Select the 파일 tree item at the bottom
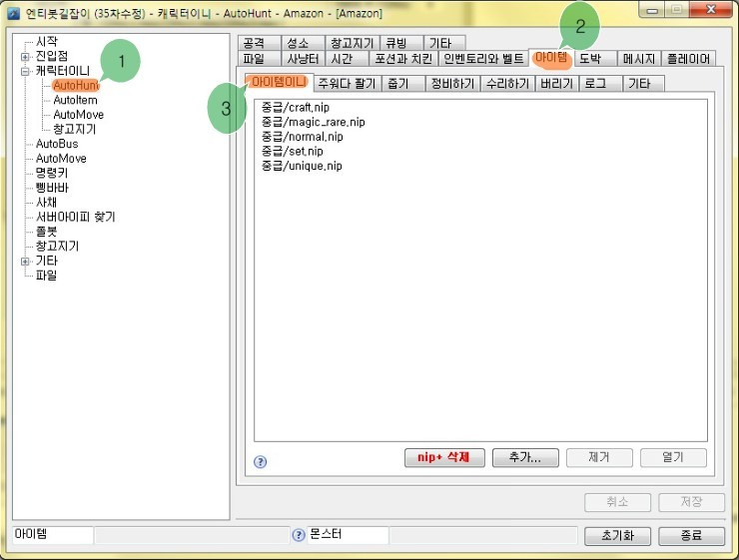 tap(46, 276)
